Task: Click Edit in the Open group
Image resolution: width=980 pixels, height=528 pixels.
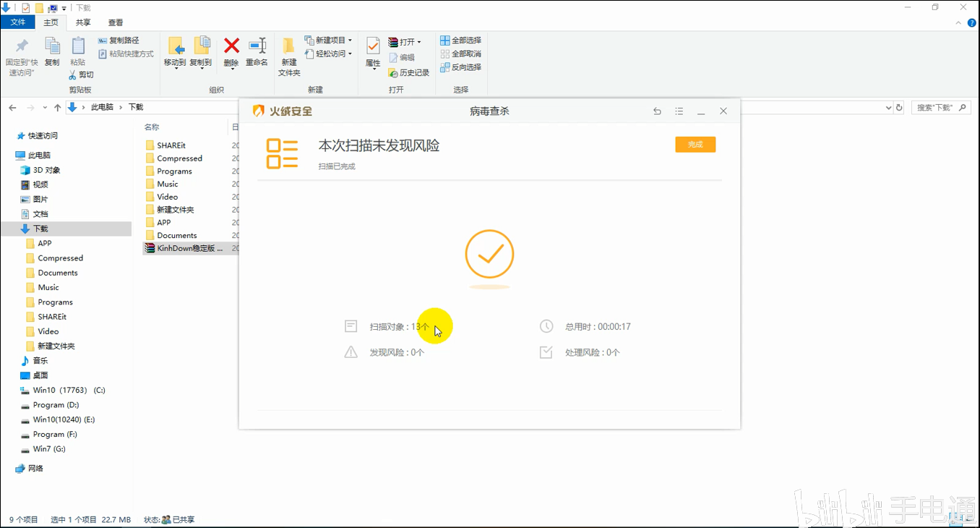Action: pyautogui.click(x=402, y=57)
